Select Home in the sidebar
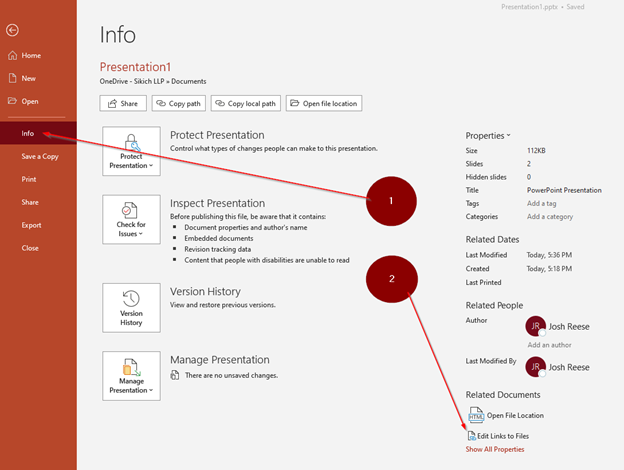Image resolution: width=624 pixels, height=470 pixels. pos(30,55)
